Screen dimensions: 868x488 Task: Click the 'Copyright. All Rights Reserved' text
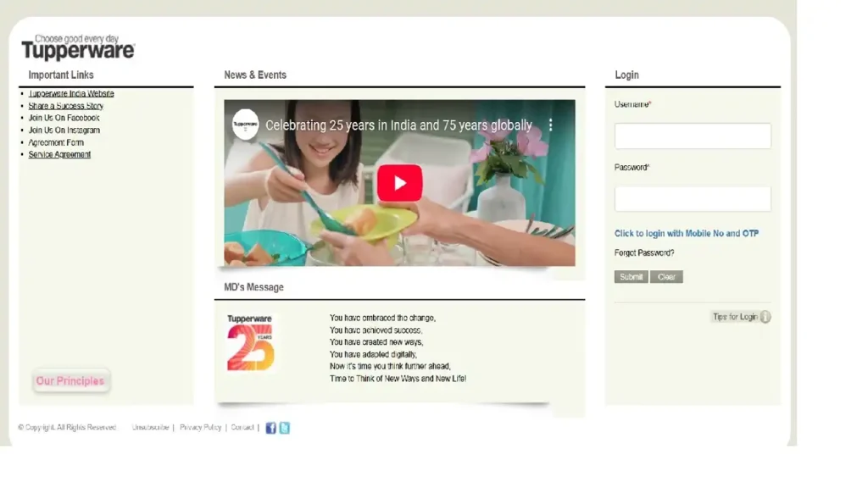coord(67,427)
